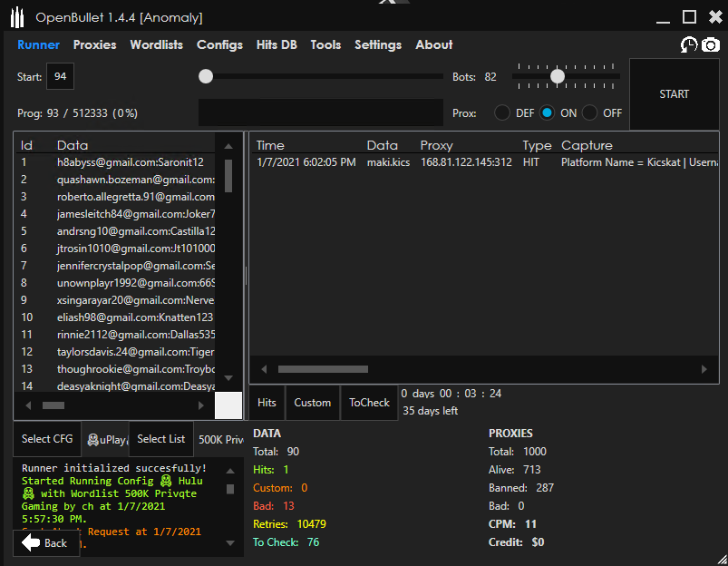Click the job history clock icon

click(x=689, y=44)
